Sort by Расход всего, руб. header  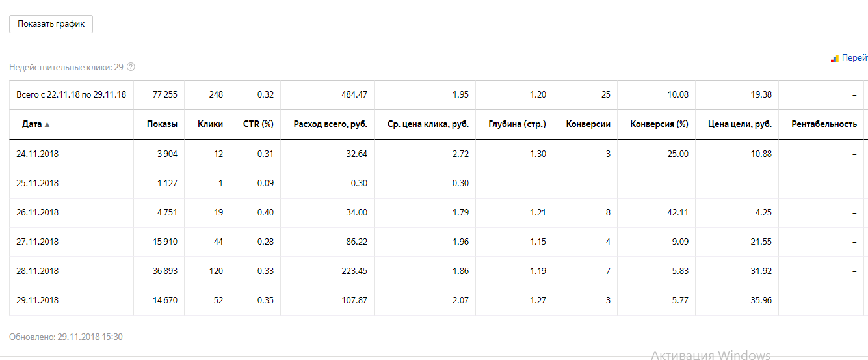coord(330,124)
